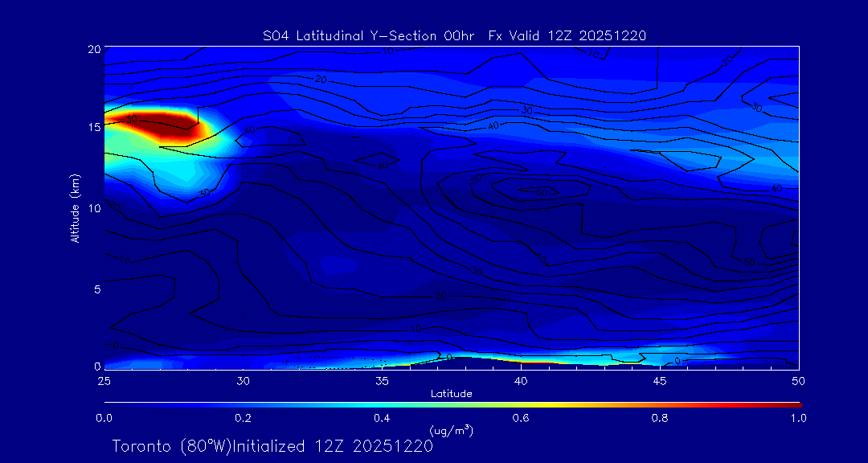Click latitude axis tick label 35
The height and width of the screenshot is (463, 868).
[382, 381]
